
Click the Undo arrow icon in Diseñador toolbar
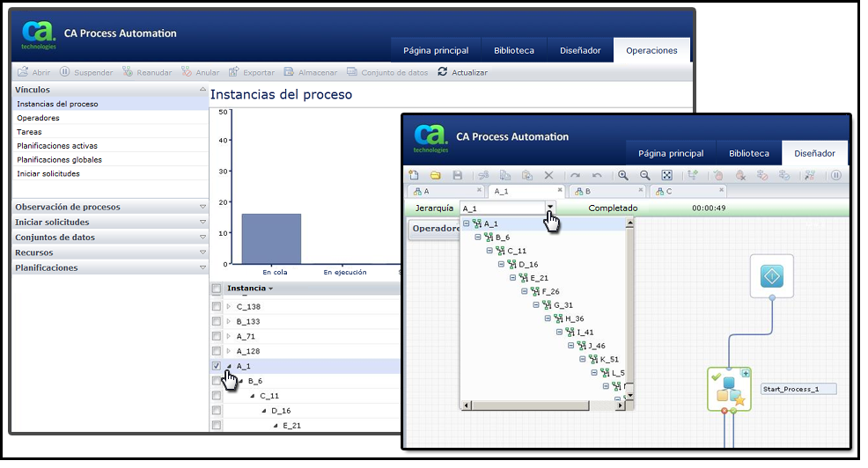click(x=597, y=175)
